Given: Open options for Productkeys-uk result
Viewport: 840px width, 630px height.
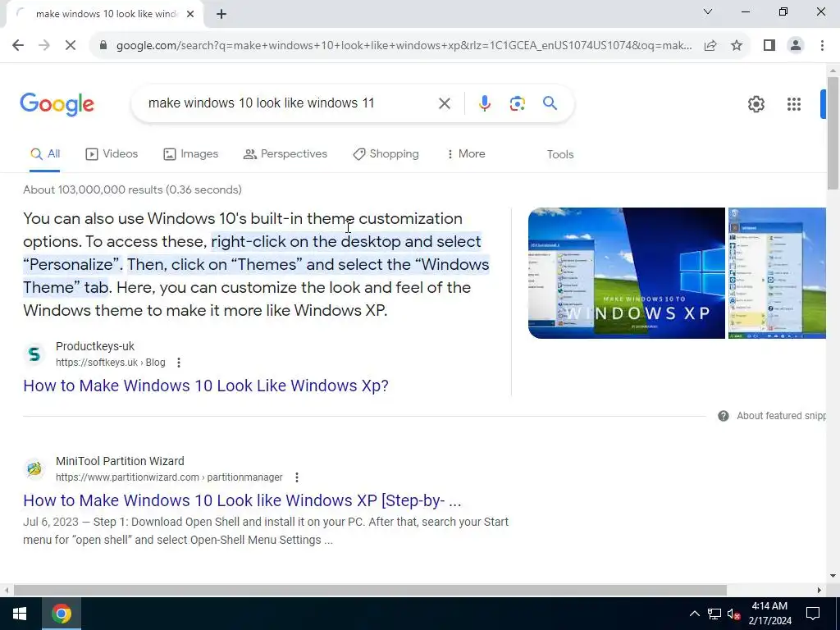Looking at the screenshot, I should pos(178,363).
